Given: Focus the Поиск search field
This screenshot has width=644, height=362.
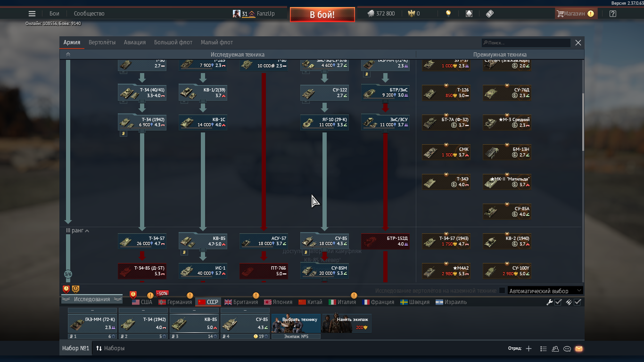Looking at the screenshot, I should 526,43.
